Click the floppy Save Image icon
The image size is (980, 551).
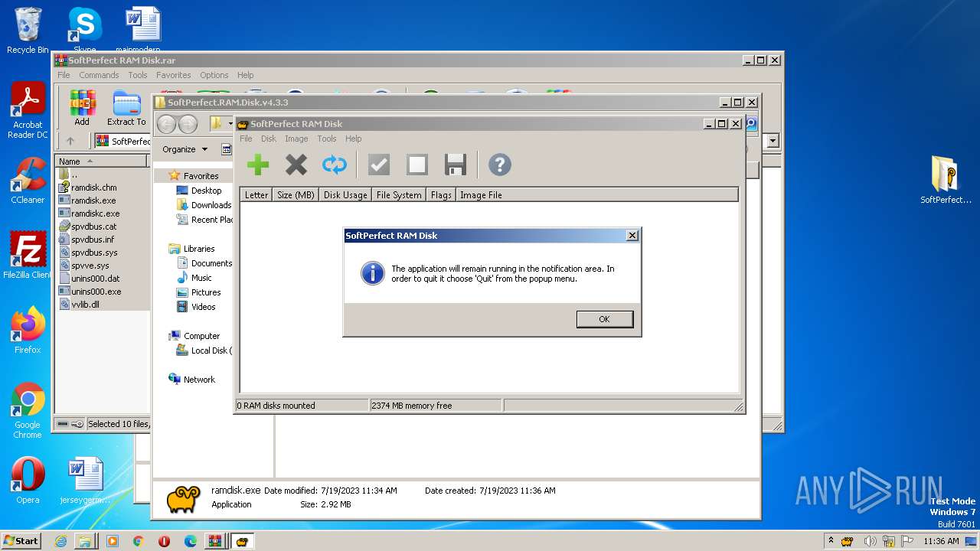click(x=456, y=165)
